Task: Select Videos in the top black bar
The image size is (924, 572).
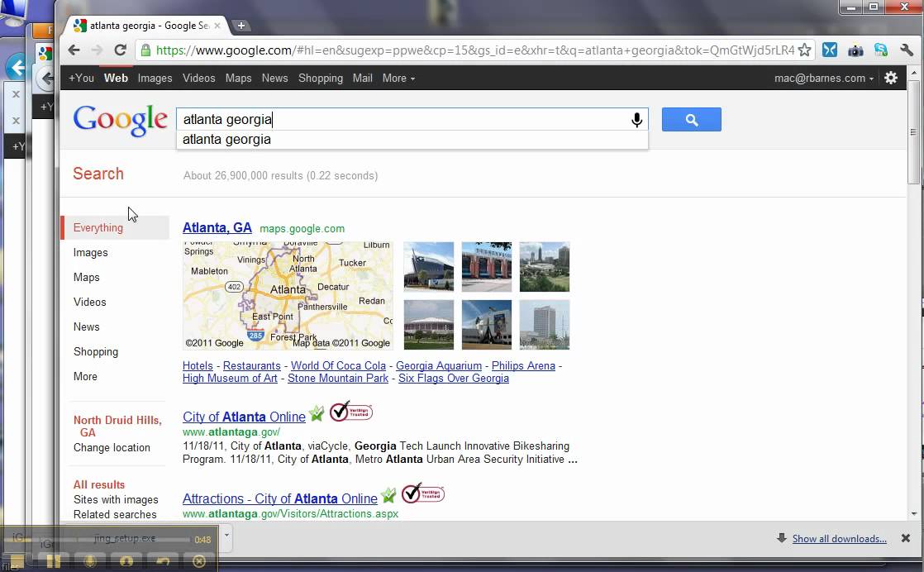Action: (x=198, y=78)
